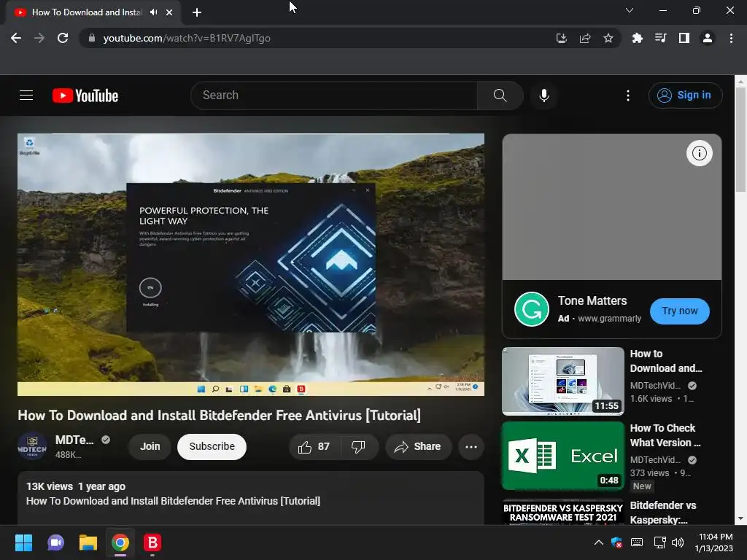Like the video with thumbs up
This screenshot has height=560, width=747.
(314, 447)
